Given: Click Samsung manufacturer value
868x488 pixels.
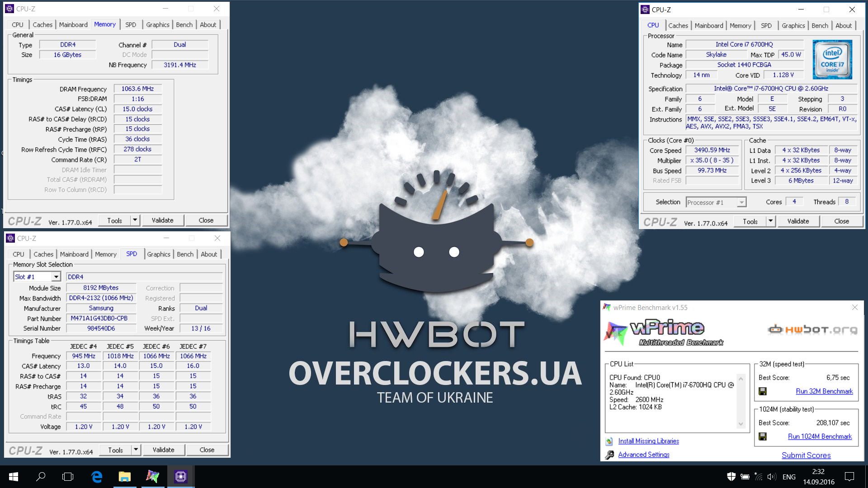Looking at the screenshot, I should coord(101,308).
